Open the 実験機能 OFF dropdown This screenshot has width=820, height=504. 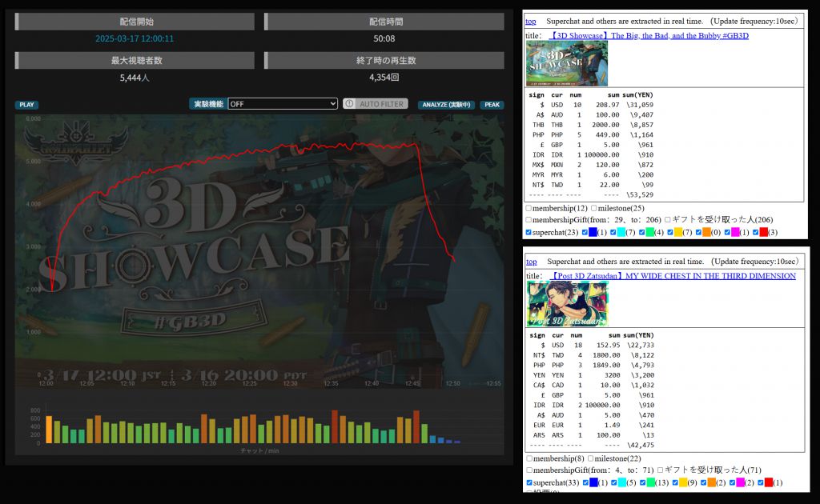click(x=283, y=104)
